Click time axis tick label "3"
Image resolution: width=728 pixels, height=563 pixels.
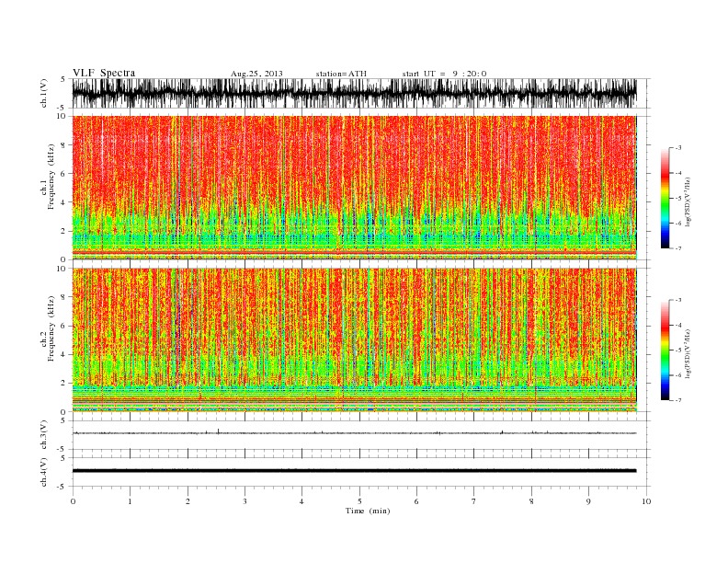click(x=245, y=501)
